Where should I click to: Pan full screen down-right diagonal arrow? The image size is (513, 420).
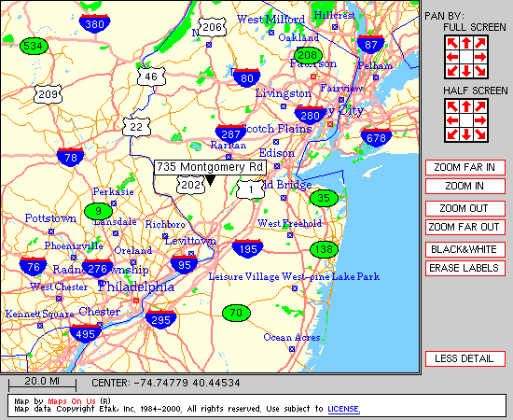click(x=480, y=71)
